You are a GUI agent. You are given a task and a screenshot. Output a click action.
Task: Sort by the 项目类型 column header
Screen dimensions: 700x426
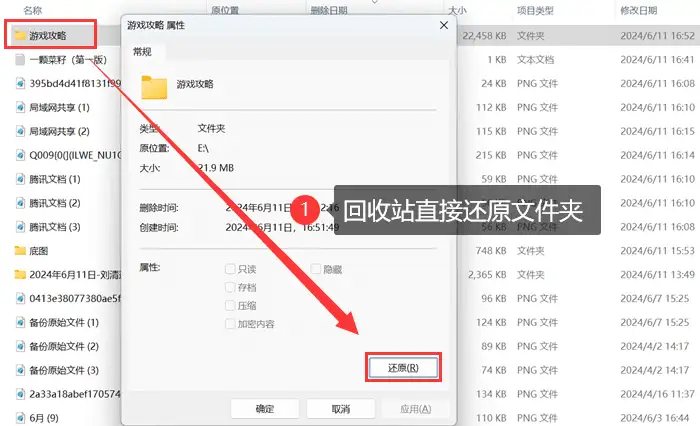535,10
